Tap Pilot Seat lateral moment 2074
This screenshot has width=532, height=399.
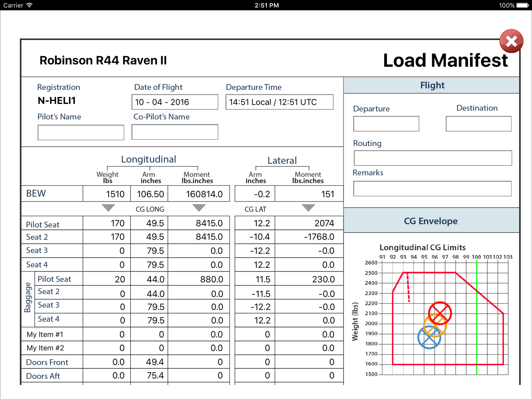tap(309, 223)
